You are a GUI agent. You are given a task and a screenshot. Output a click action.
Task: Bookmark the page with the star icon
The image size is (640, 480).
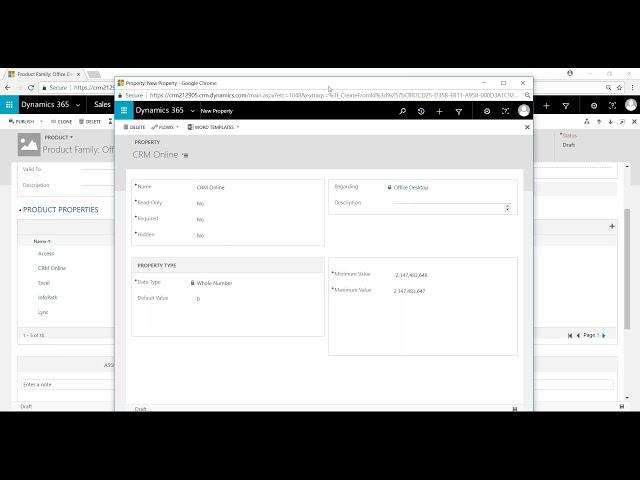(619, 87)
